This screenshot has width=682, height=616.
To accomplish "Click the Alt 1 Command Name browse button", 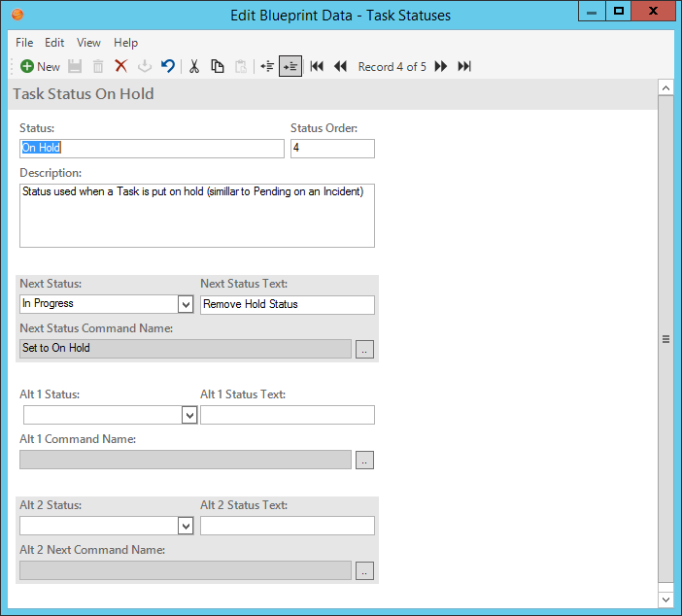I will click(364, 461).
